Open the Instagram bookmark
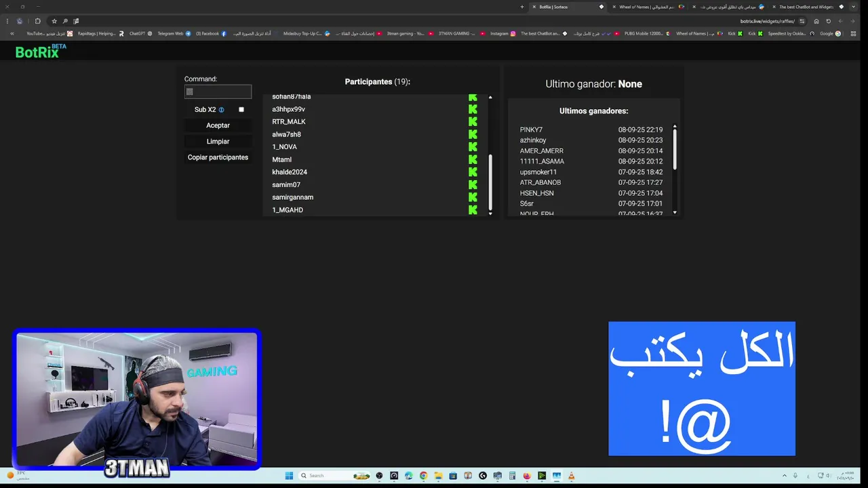 tap(503, 33)
